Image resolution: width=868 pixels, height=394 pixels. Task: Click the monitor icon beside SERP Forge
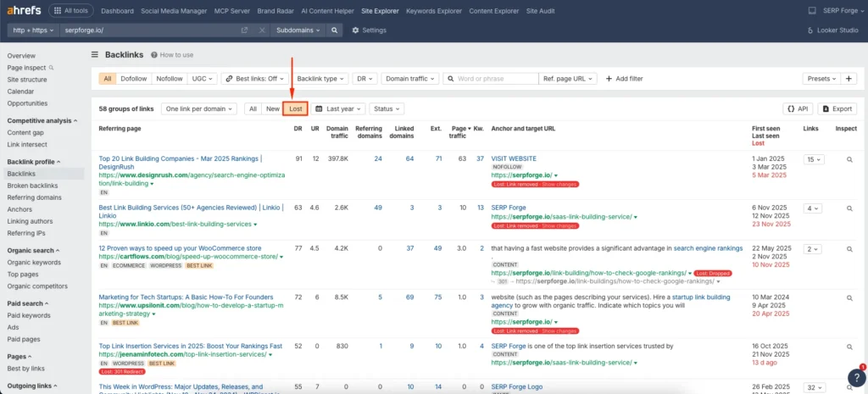[x=812, y=10]
